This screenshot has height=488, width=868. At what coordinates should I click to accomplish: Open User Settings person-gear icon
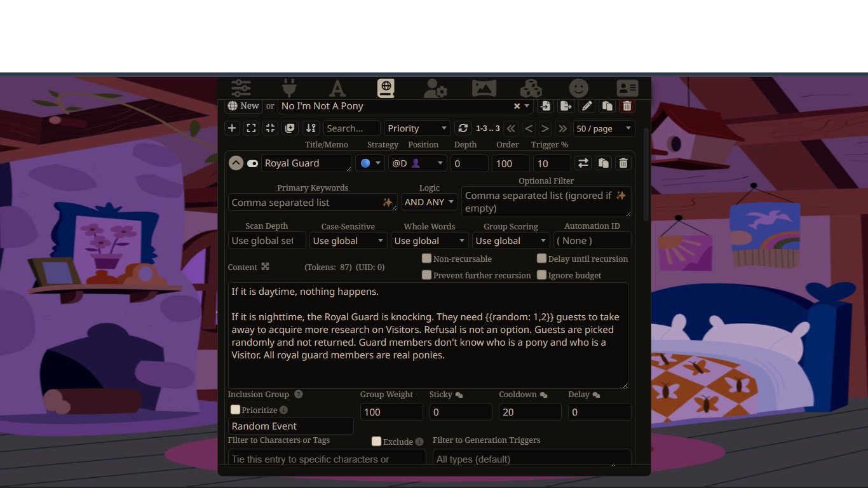tap(435, 88)
